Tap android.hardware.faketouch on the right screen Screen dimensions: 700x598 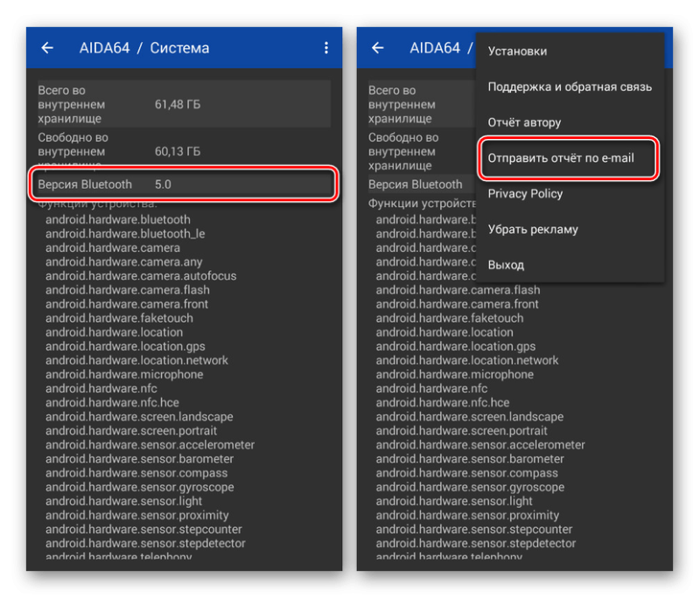[450, 318]
